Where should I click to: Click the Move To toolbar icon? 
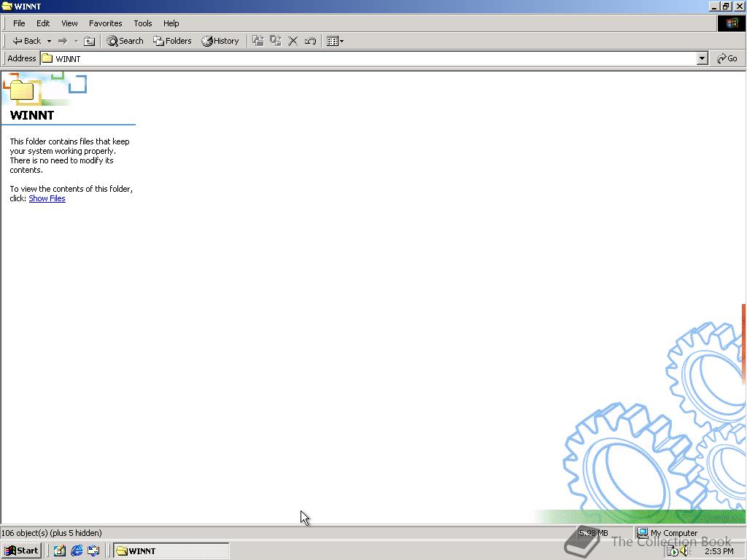click(258, 41)
